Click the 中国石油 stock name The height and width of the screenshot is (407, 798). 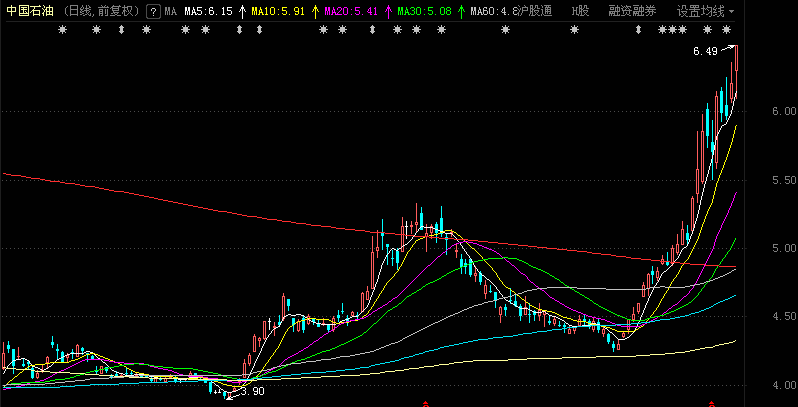(x=30, y=11)
